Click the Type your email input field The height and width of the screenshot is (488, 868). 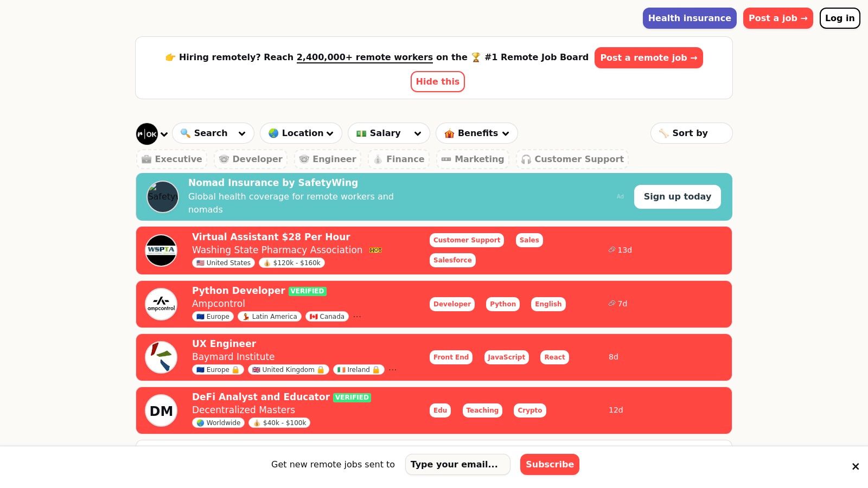[x=458, y=465]
